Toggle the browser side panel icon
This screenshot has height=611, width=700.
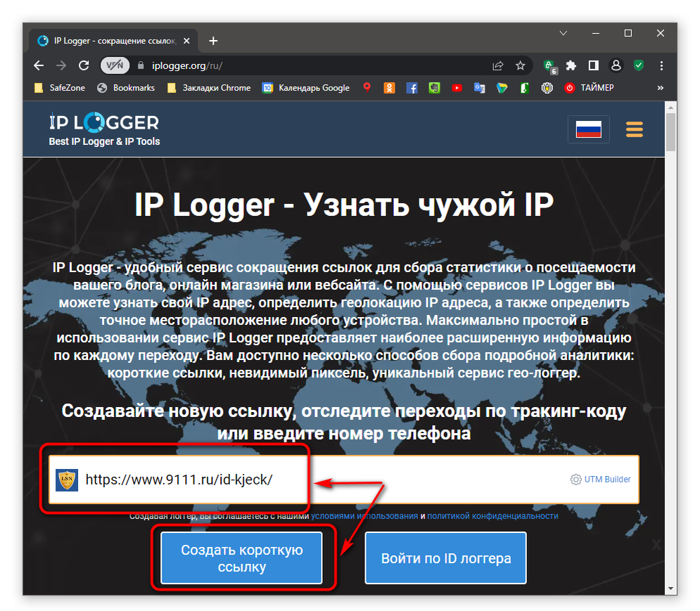[x=593, y=65]
